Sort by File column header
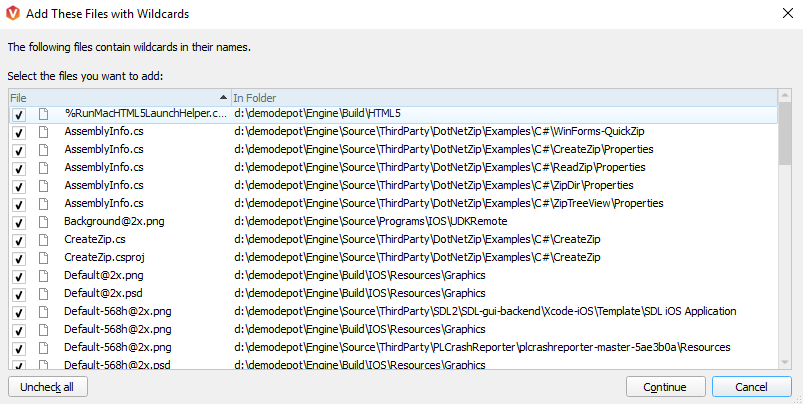The width and height of the screenshot is (803, 404). pyautogui.click(x=120, y=97)
